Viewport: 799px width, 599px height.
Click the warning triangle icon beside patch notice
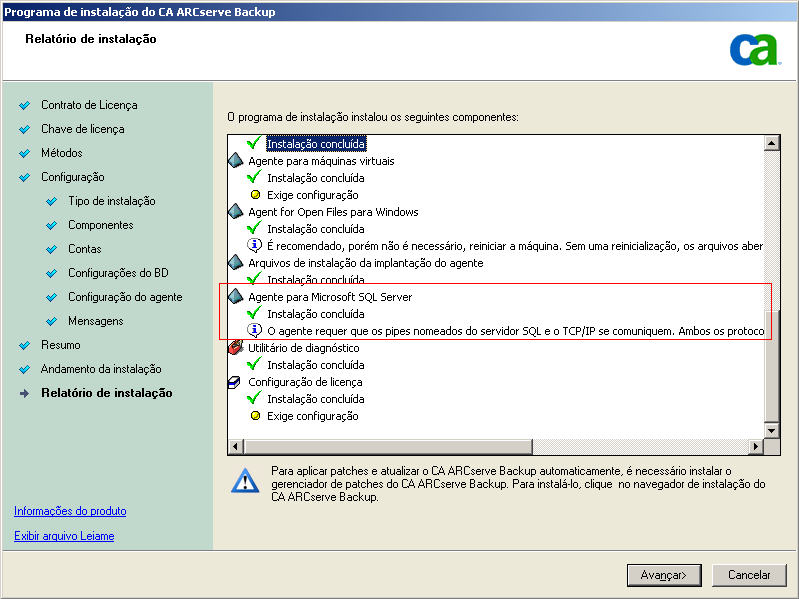(x=245, y=480)
